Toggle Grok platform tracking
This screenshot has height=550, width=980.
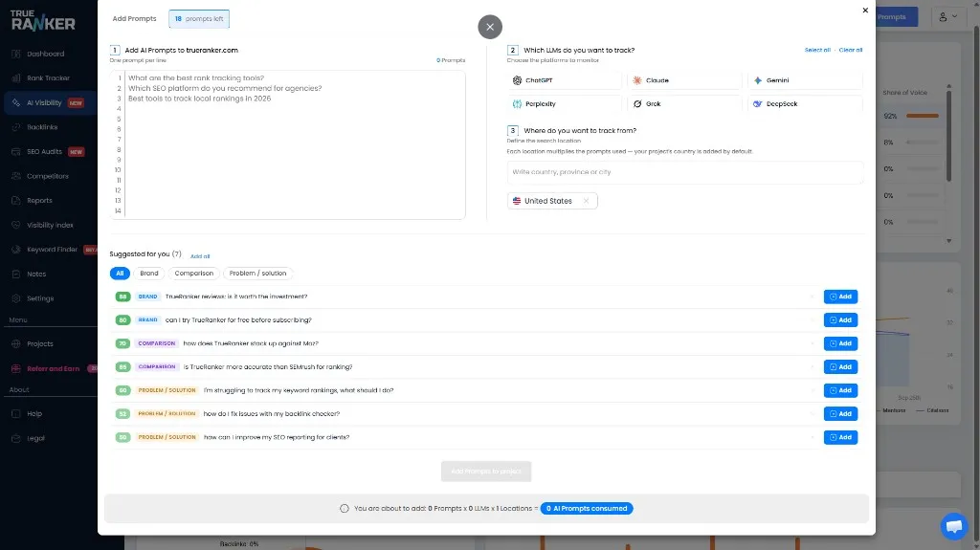coord(684,103)
